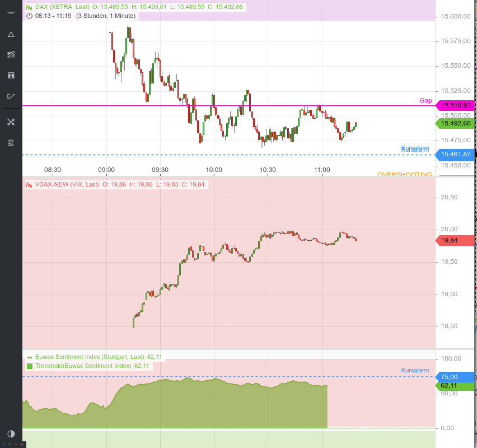Open the edit drawing tool
This screenshot has width=477, height=448.
tap(11, 96)
